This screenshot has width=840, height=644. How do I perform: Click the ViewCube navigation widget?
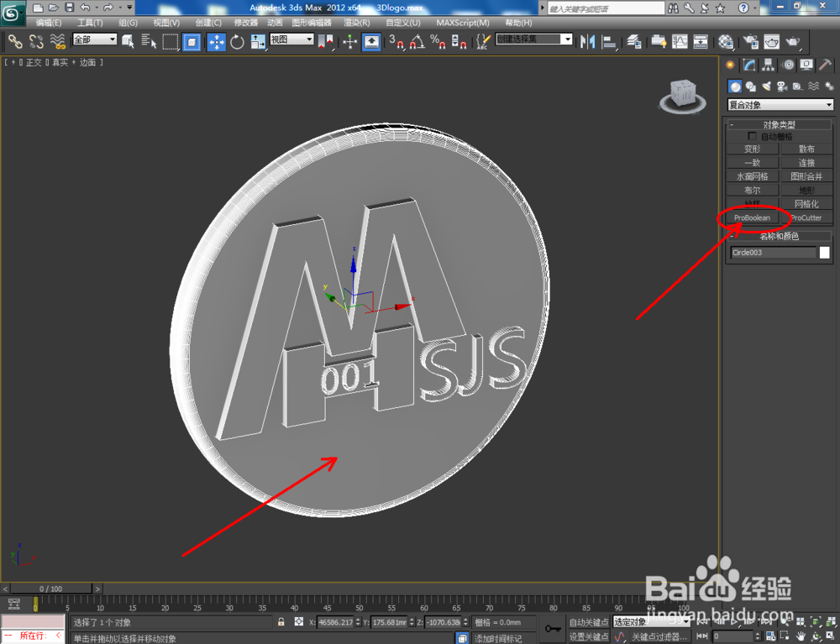coord(682,97)
